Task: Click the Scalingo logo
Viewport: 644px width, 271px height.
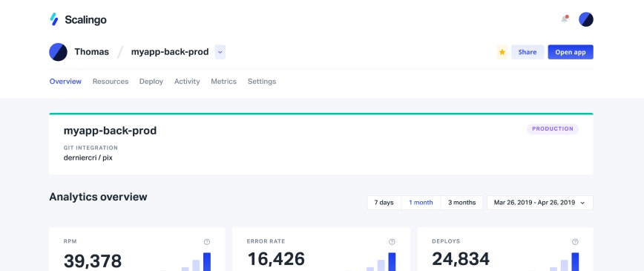Action: [x=78, y=19]
